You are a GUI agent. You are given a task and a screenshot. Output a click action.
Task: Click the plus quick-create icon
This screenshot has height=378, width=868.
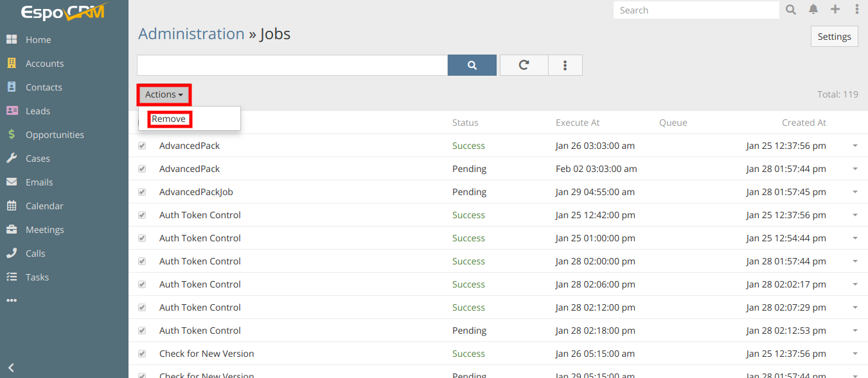pyautogui.click(x=835, y=10)
